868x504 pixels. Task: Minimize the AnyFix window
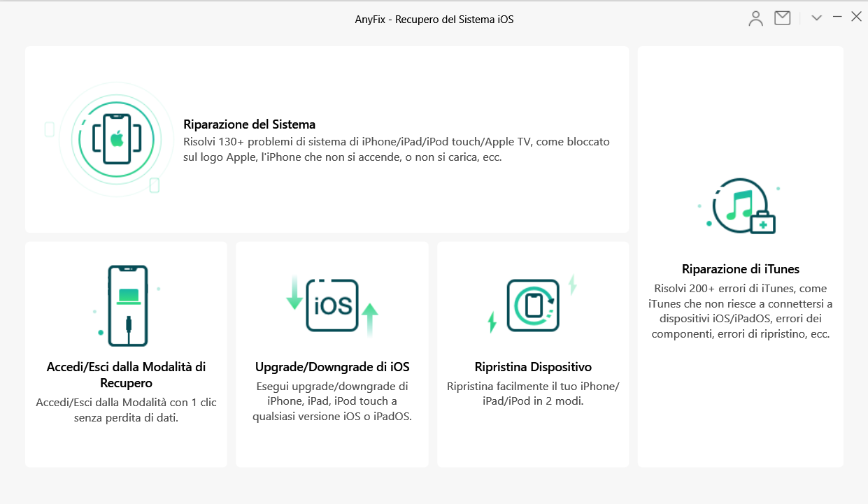coord(837,16)
